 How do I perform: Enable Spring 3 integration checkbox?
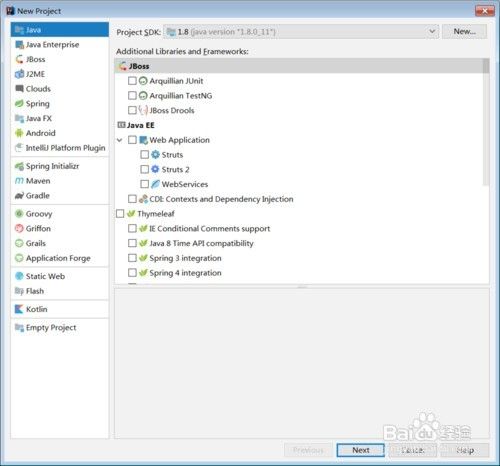coord(132,258)
